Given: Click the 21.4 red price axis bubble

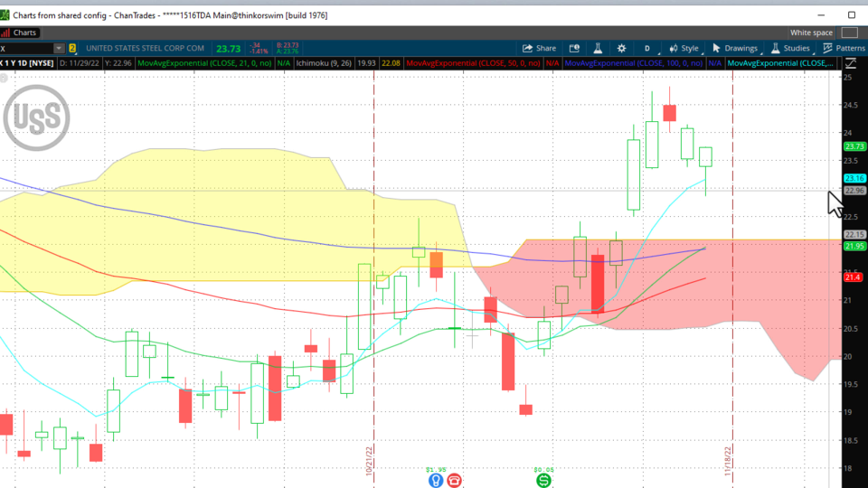Looking at the screenshot, I should (853, 277).
